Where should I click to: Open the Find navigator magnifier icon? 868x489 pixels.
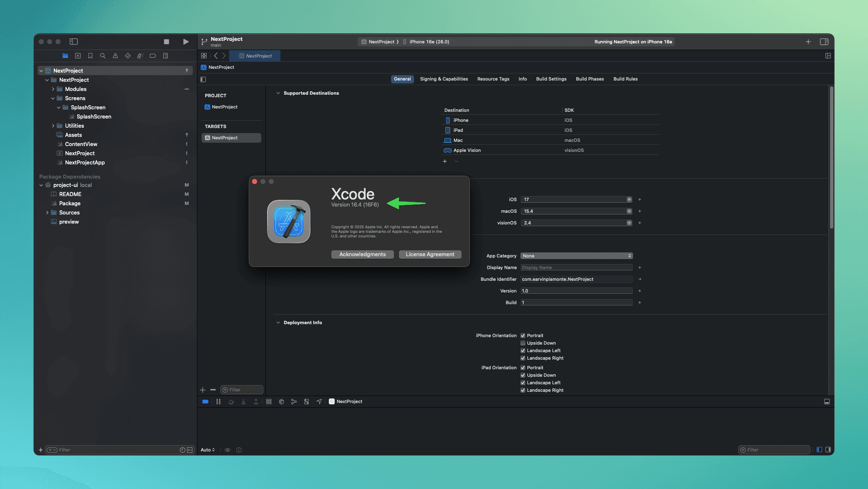pos(103,56)
